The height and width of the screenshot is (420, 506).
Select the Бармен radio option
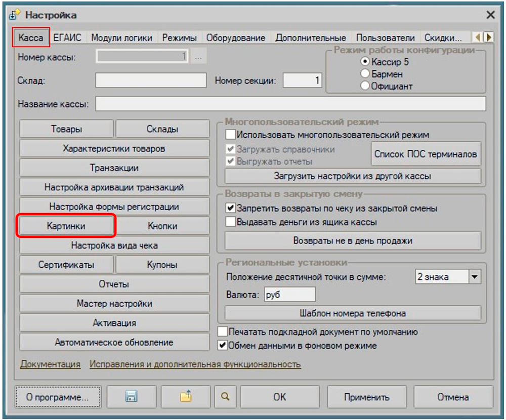[365, 74]
